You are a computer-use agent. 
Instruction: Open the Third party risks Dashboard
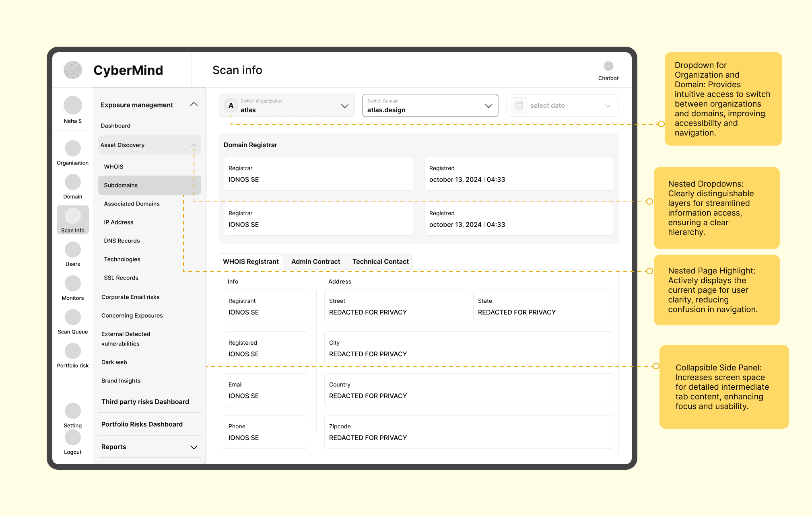click(145, 402)
